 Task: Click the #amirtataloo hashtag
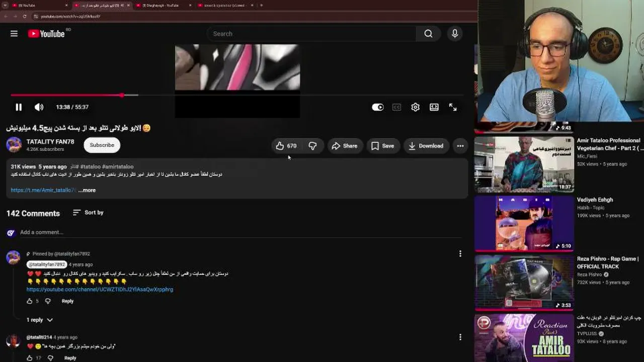(118, 166)
